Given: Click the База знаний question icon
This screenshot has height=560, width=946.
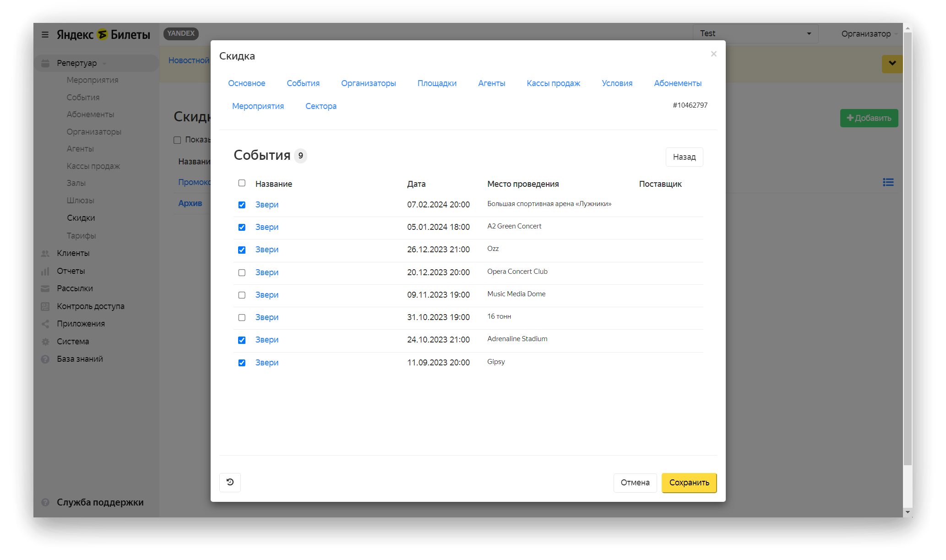Looking at the screenshot, I should coord(45,359).
